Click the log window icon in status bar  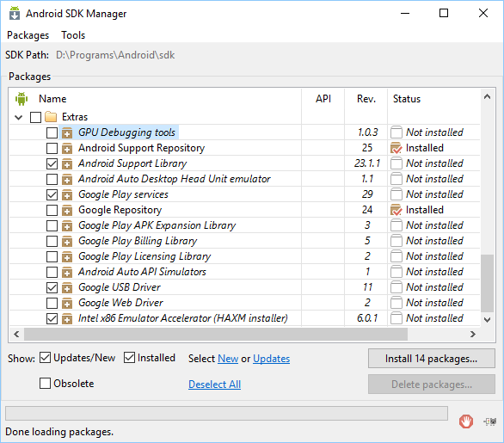(490, 421)
